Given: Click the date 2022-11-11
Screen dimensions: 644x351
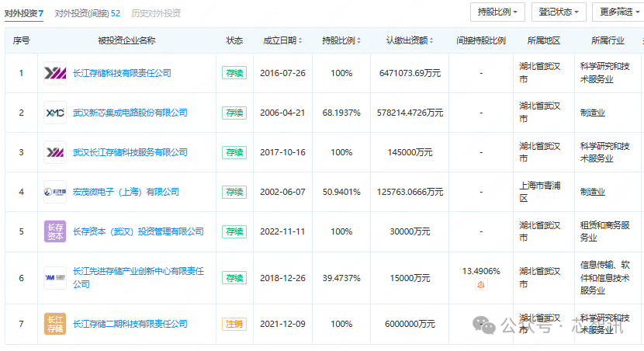Looking at the screenshot, I should (x=282, y=231).
